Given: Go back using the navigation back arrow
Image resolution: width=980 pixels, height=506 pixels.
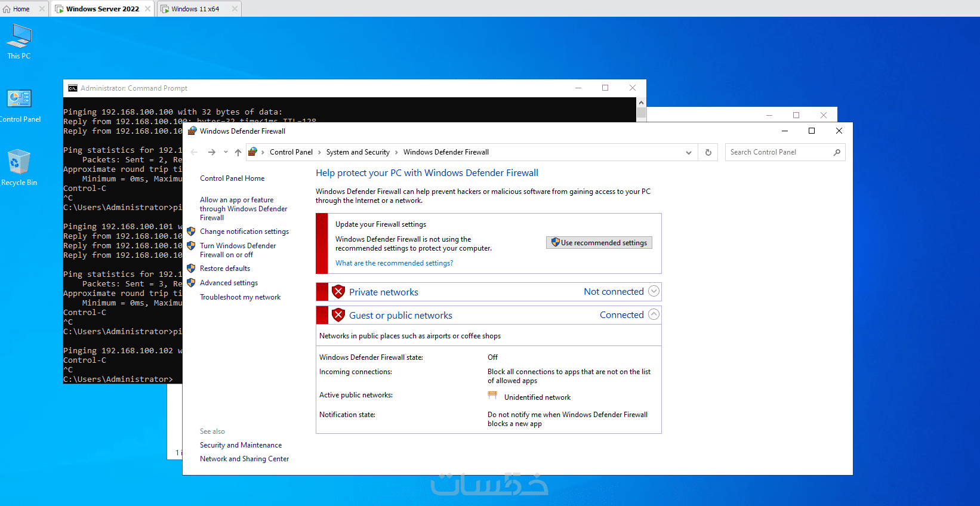Looking at the screenshot, I should [194, 152].
